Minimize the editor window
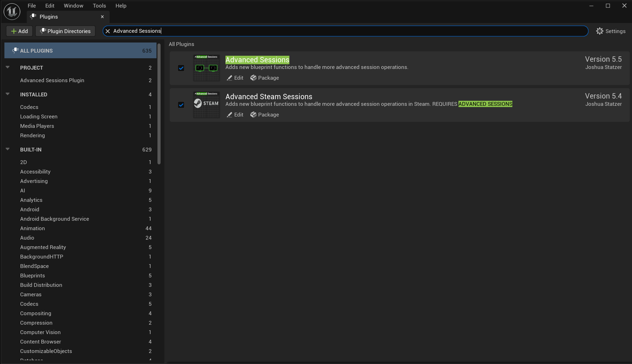This screenshot has height=364, width=632. point(591,6)
